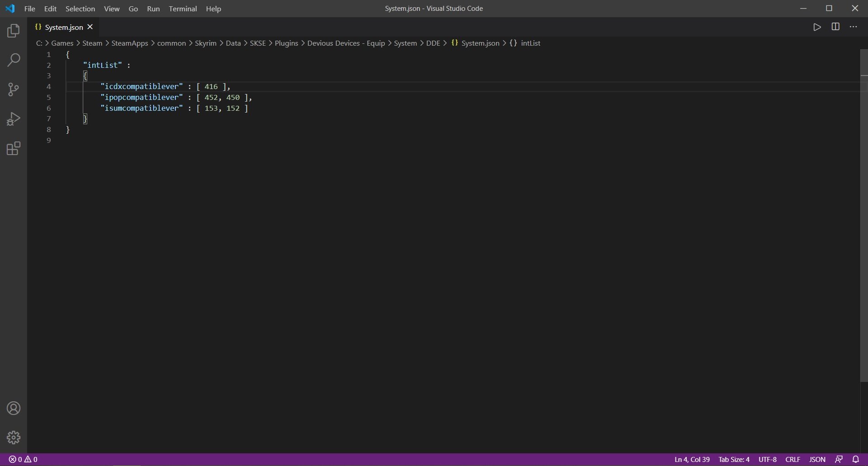Change the Tab Size: 4 setting
The image size is (868, 466).
tap(734, 459)
